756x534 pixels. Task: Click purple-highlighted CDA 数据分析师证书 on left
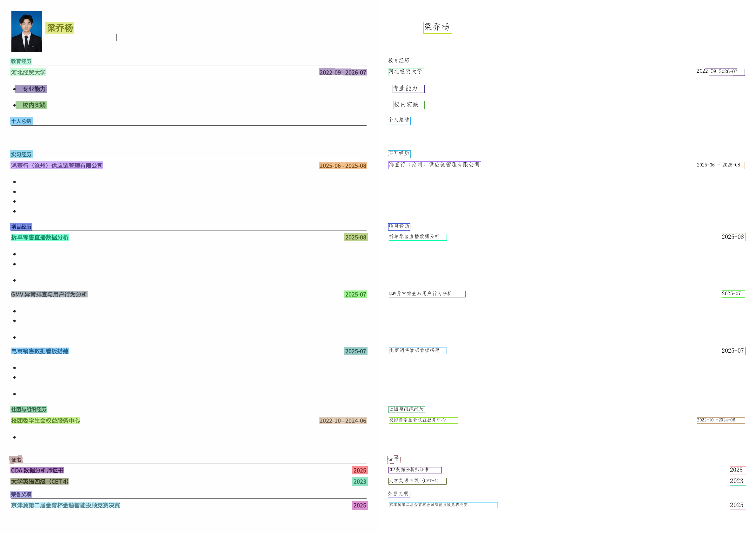pyautogui.click(x=37, y=470)
